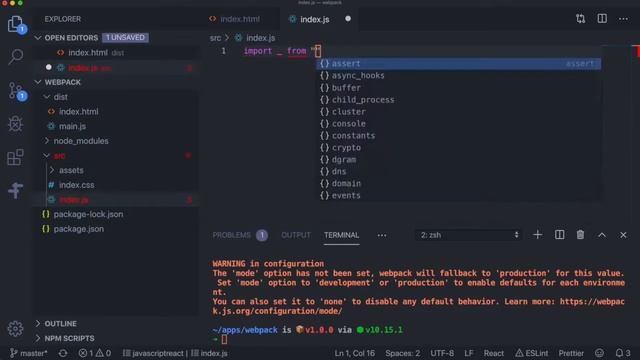Image resolution: width=640 pixels, height=360 pixels.
Task: Open the Problems panel tab
Action: (240, 235)
